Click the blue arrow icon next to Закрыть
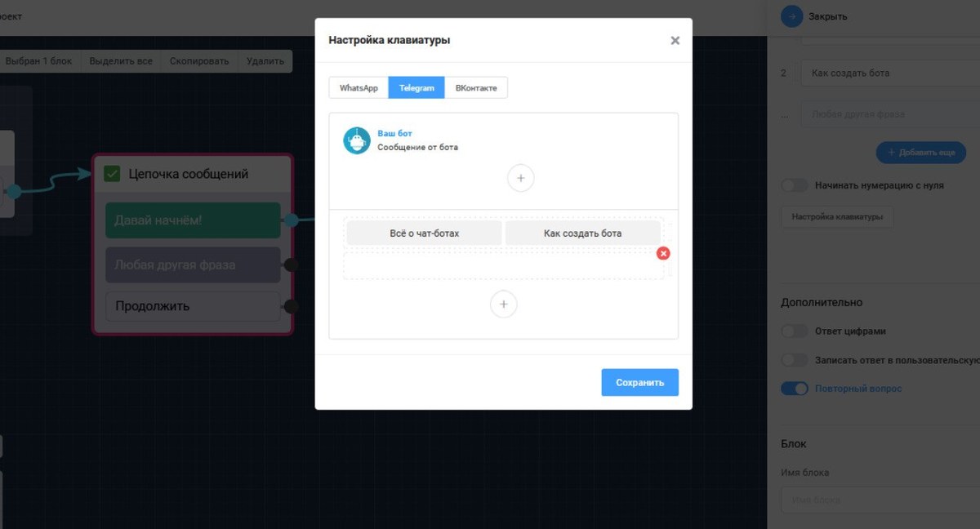Image resolution: width=980 pixels, height=529 pixels. click(791, 16)
